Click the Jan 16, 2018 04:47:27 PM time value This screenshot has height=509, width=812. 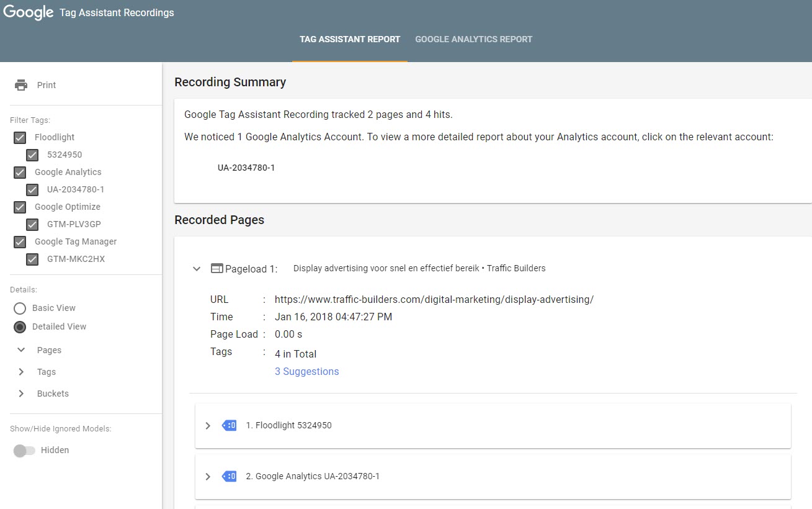point(334,317)
